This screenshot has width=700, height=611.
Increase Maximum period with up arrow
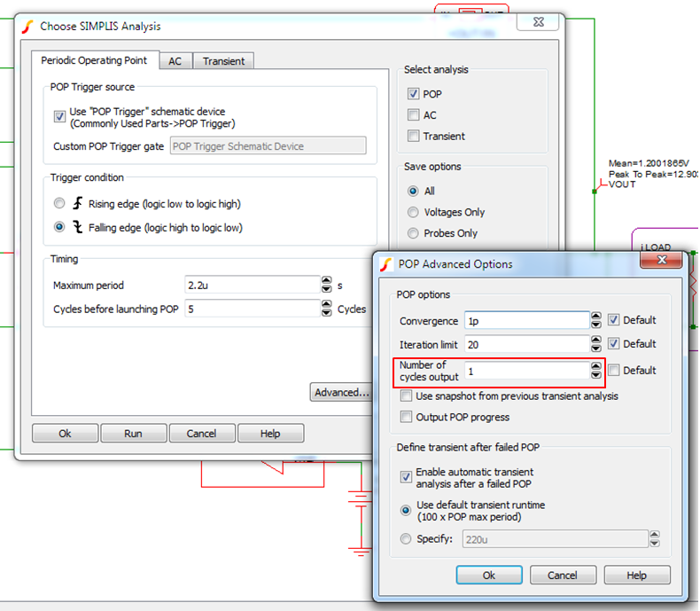[327, 280]
